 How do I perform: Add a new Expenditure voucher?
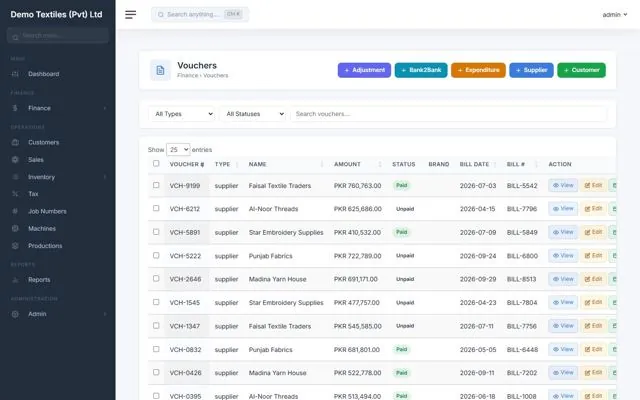pyautogui.click(x=478, y=70)
